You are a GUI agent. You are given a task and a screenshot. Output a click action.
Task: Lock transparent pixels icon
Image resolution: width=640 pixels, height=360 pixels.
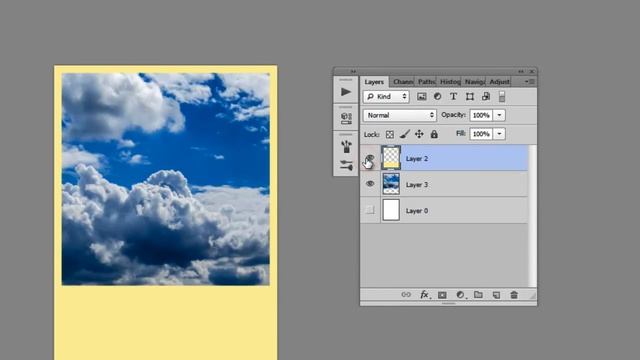coord(390,134)
